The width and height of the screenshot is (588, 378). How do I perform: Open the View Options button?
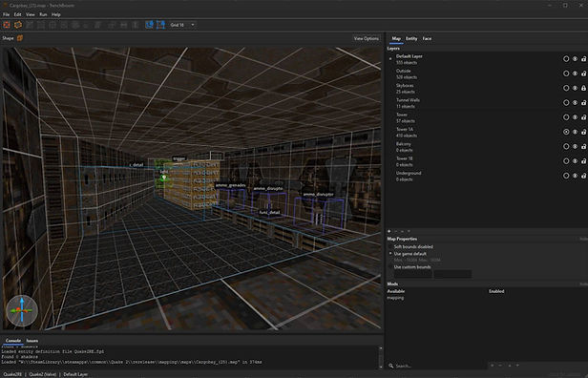coord(367,38)
